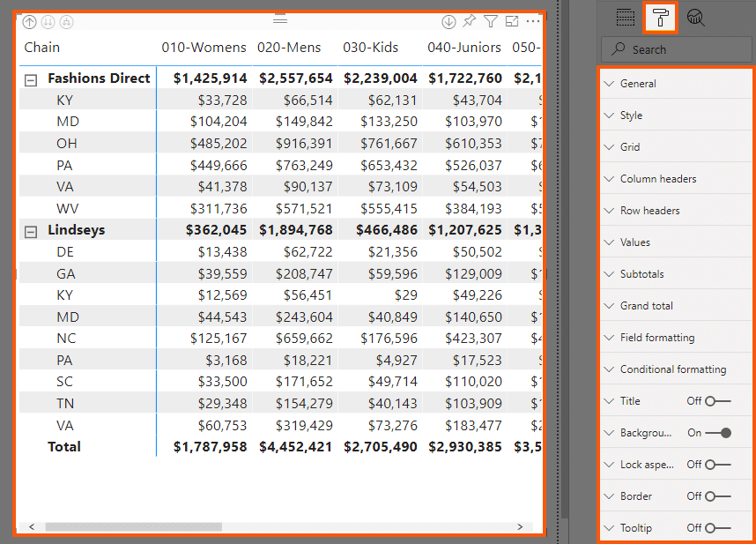Toggle the Title switch on

pyautogui.click(x=717, y=401)
